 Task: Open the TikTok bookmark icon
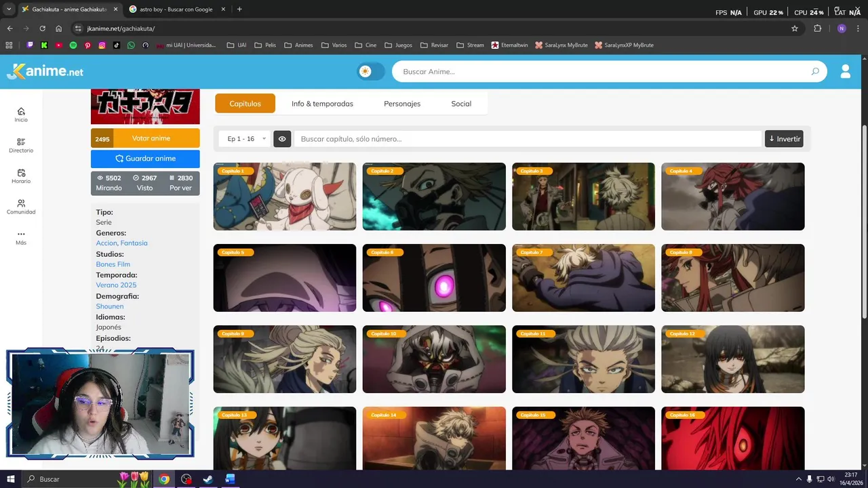tap(117, 45)
